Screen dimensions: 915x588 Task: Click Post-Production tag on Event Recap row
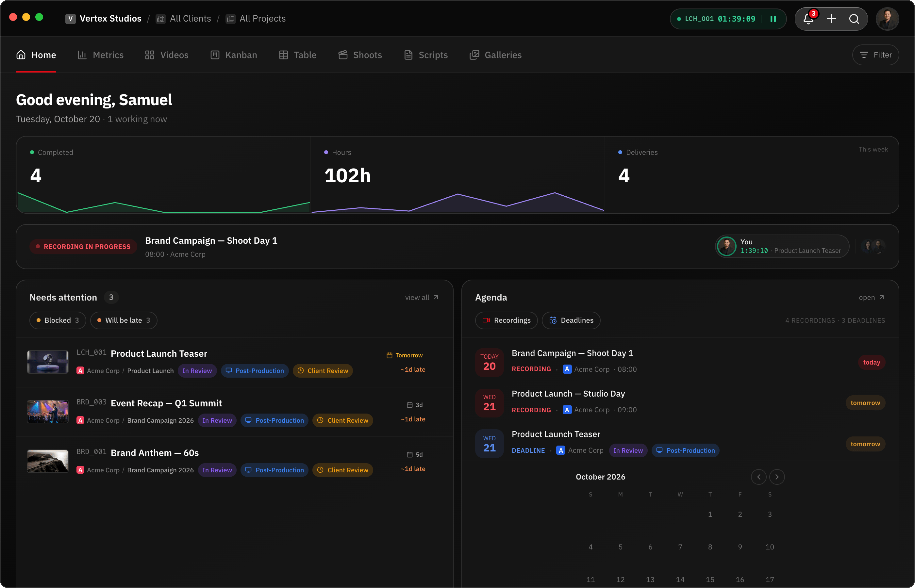(274, 420)
